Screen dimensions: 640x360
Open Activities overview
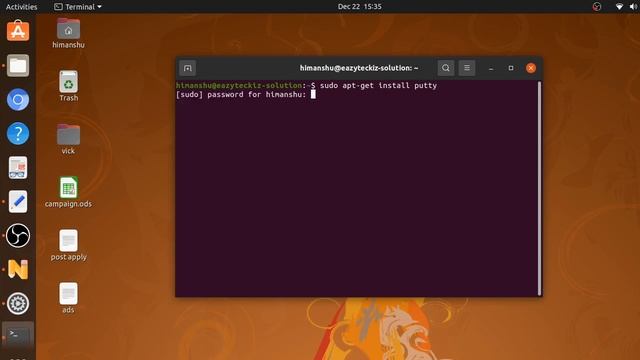tap(21, 7)
